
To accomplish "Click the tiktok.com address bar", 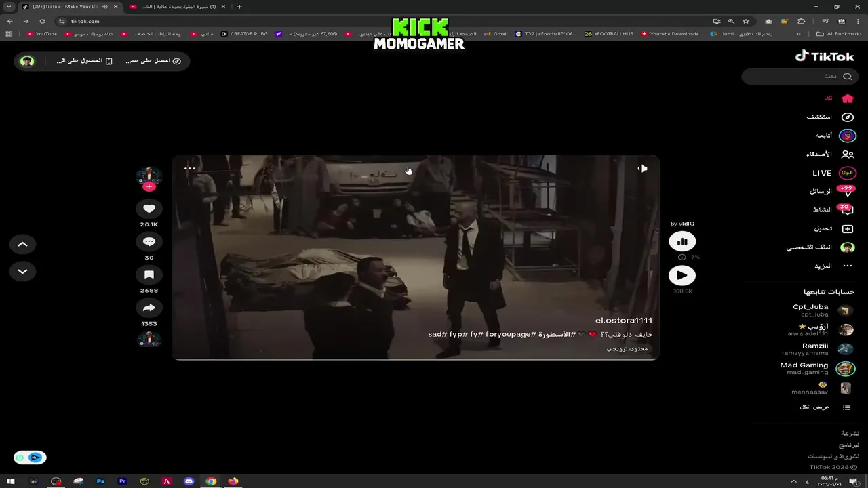I will tap(380, 21).
